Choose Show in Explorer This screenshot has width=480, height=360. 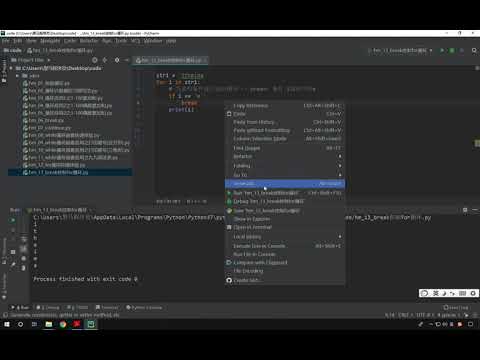(285, 219)
